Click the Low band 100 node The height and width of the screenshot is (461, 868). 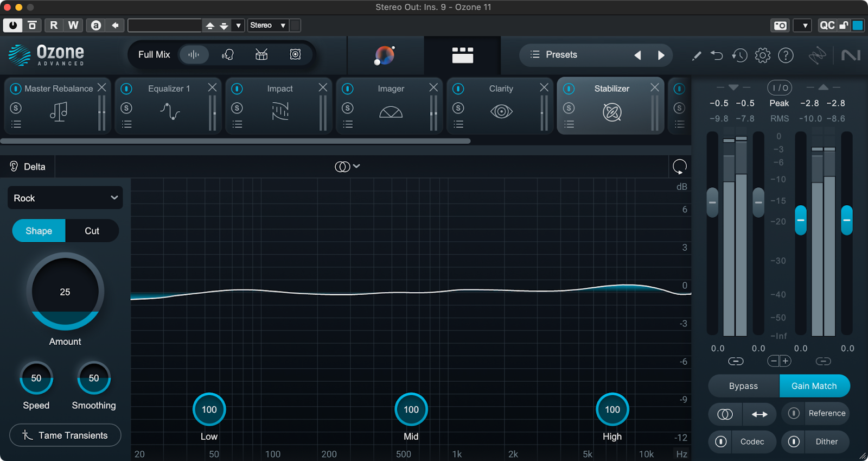(209, 409)
